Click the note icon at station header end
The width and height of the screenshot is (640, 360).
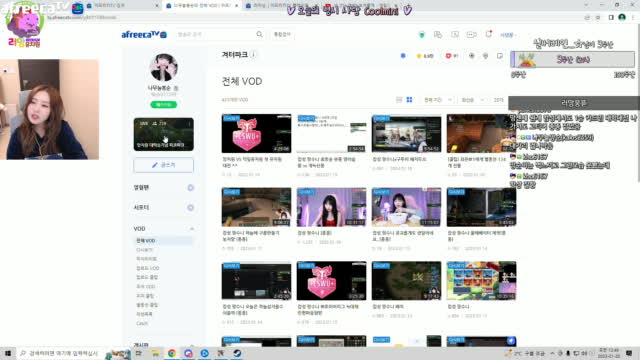(x=500, y=56)
